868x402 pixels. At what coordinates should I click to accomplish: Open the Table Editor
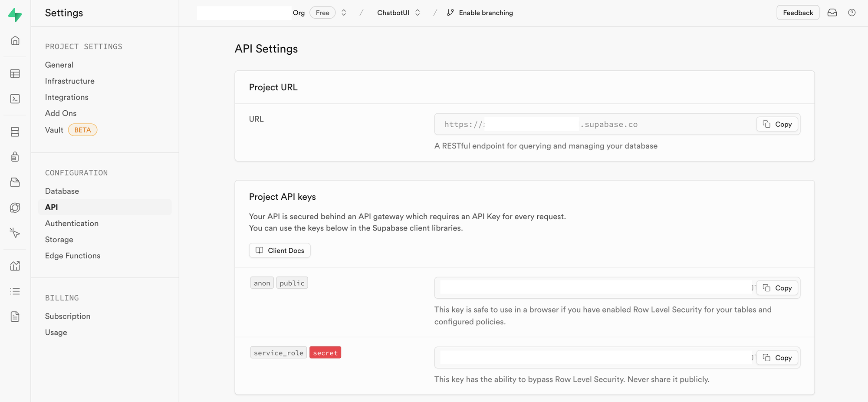pyautogui.click(x=16, y=74)
